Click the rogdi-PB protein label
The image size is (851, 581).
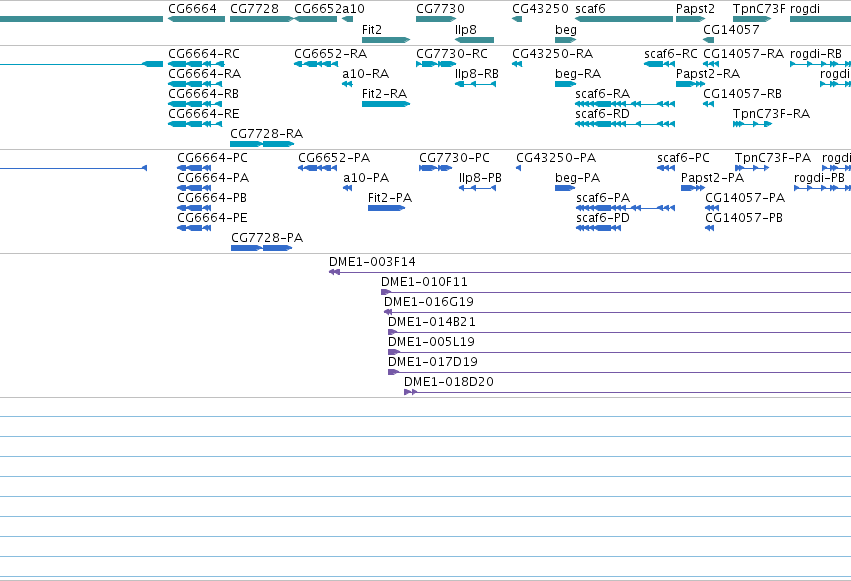[819, 178]
